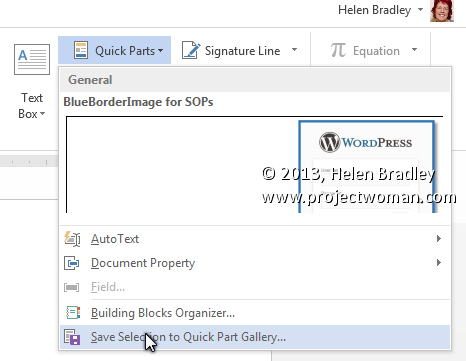Click the Quick Parts button label
The width and height of the screenshot is (466, 361).
[x=125, y=51]
